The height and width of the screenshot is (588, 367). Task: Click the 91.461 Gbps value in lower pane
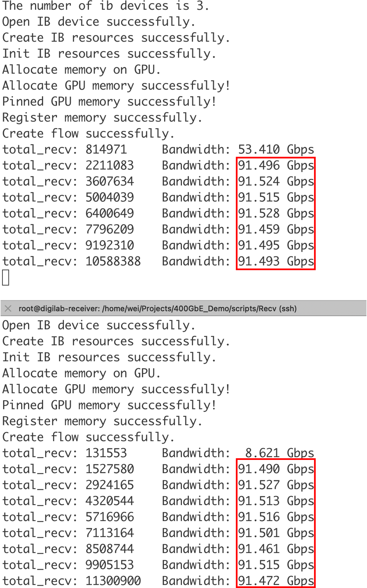276,549
